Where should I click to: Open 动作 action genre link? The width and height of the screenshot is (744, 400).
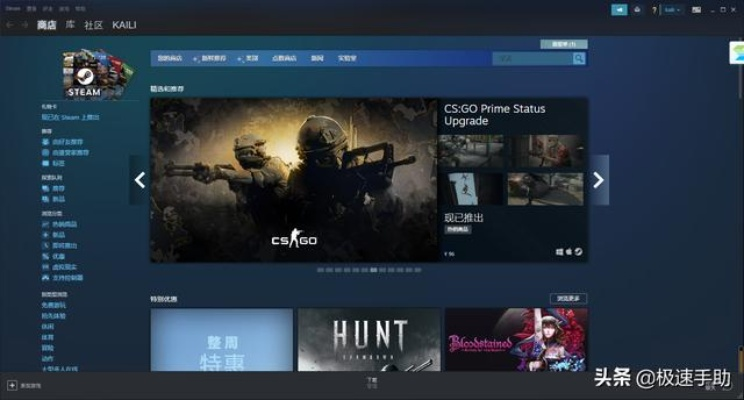click(47, 359)
